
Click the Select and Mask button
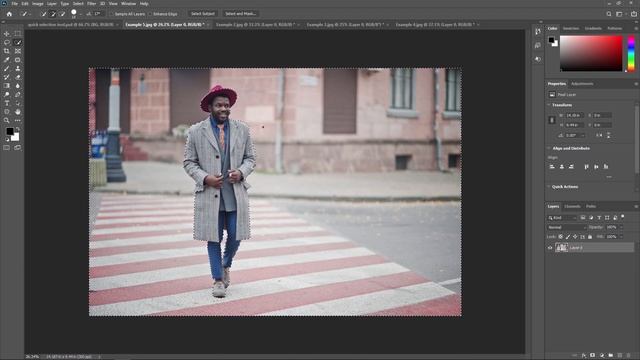[x=240, y=13]
